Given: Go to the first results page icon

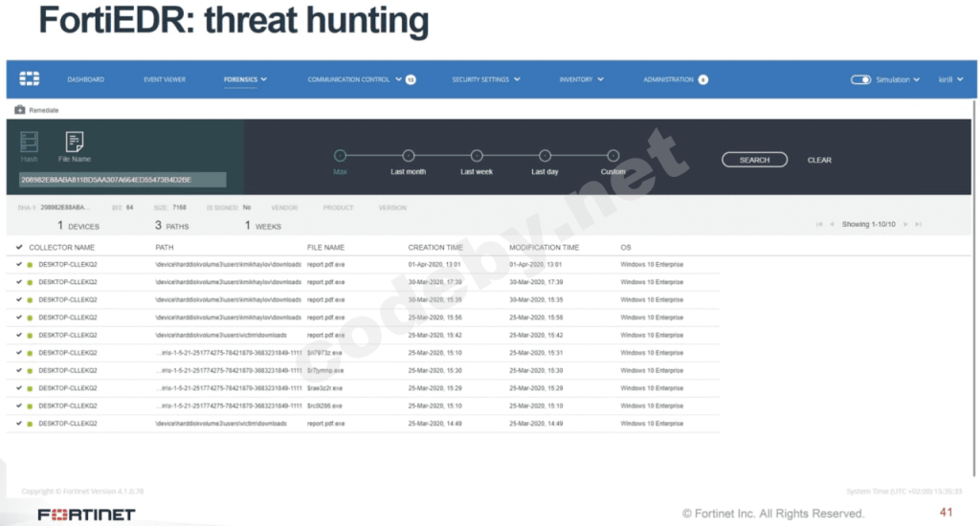Looking at the screenshot, I should click(819, 225).
